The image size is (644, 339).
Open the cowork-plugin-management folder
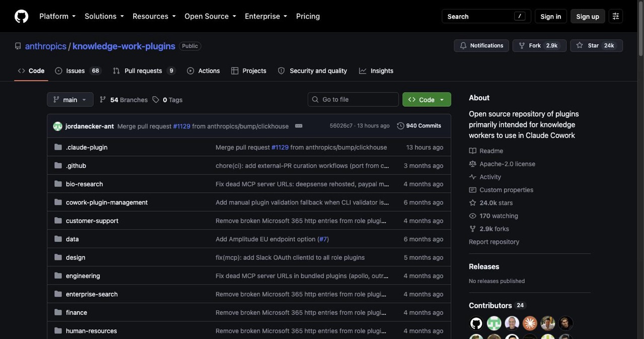point(107,202)
